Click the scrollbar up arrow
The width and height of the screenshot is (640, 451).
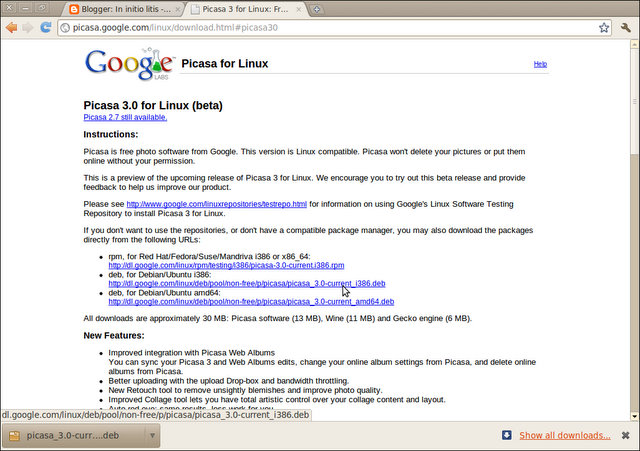point(635,43)
